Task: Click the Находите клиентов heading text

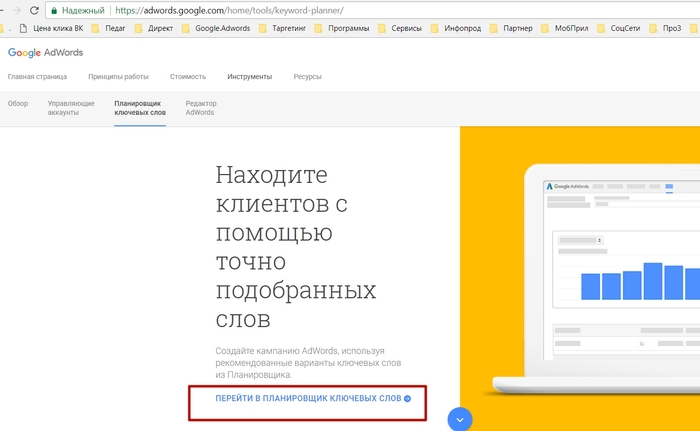Action: [x=296, y=247]
